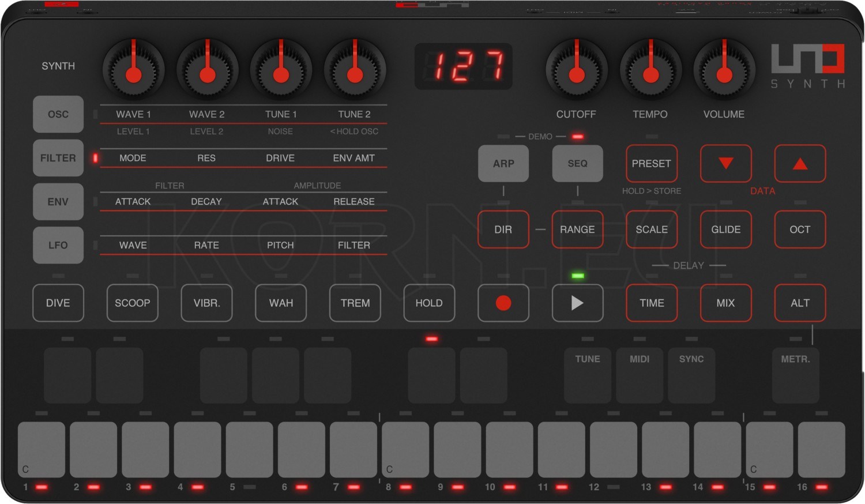Tap step key 1 labeled C
The image size is (865, 504).
[42, 450]
